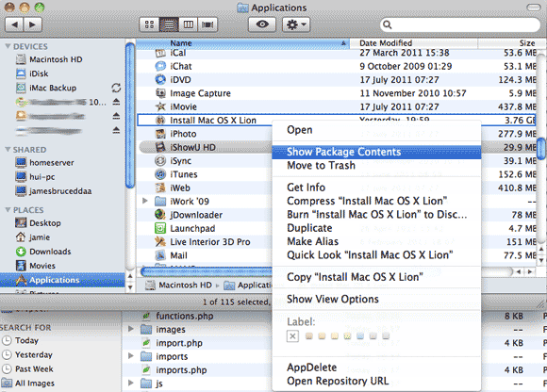Screen dimensions: 547x392
Task: Go forward with the right arrow button
Action: 33,24
